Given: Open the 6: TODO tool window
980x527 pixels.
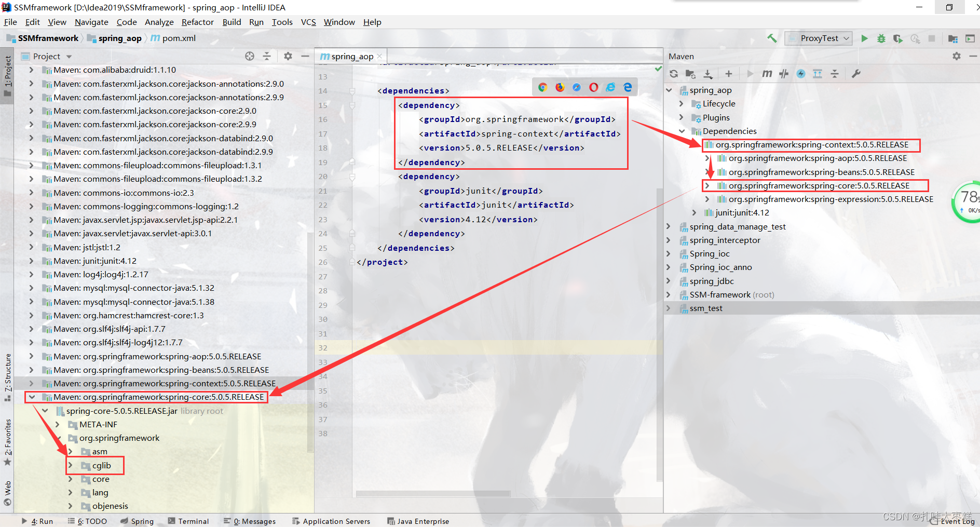Looking at the screenshot, I should pyautogui.click(x=87, y=521).
